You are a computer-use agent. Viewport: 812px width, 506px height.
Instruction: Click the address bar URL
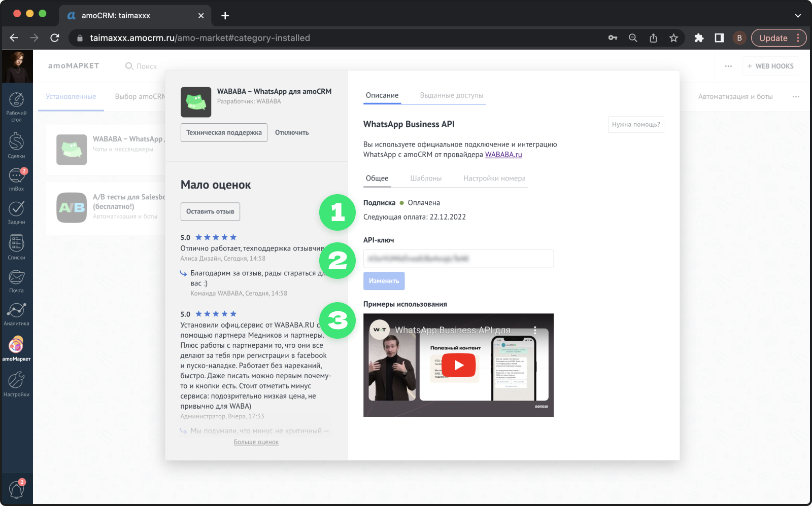[200, 38]
